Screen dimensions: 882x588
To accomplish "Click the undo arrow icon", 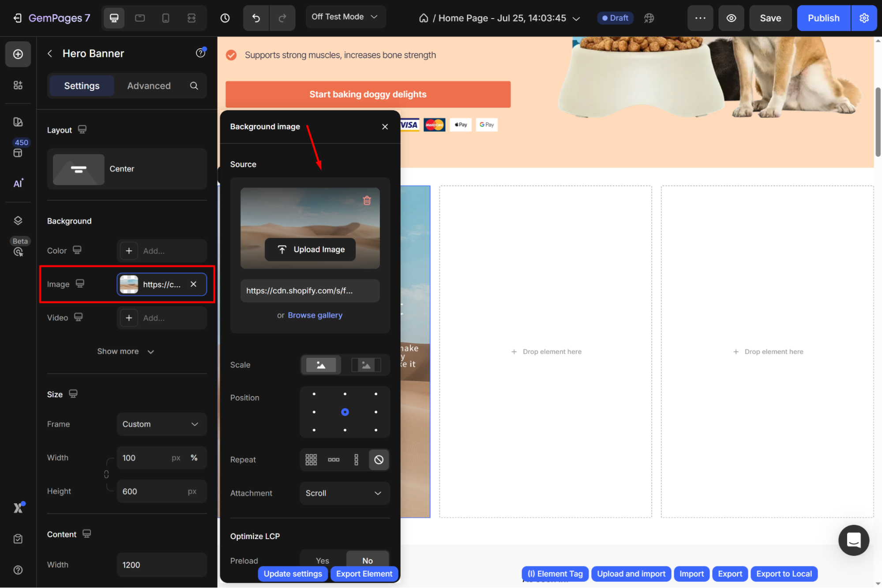I will pyautogui.click(x=256, y=18).
